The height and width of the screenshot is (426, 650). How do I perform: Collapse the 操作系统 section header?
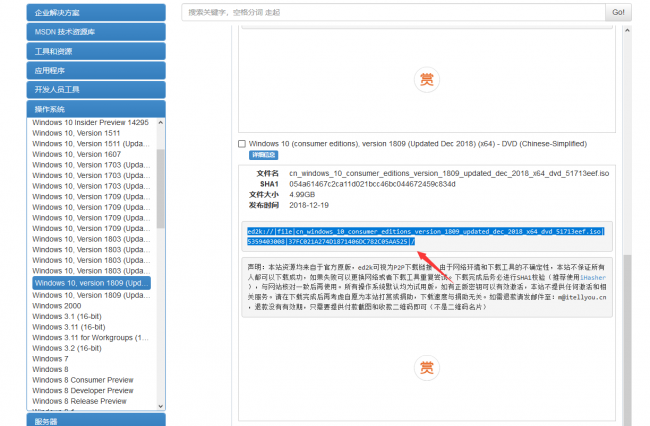pyautogui.click(x=96, y=109)
